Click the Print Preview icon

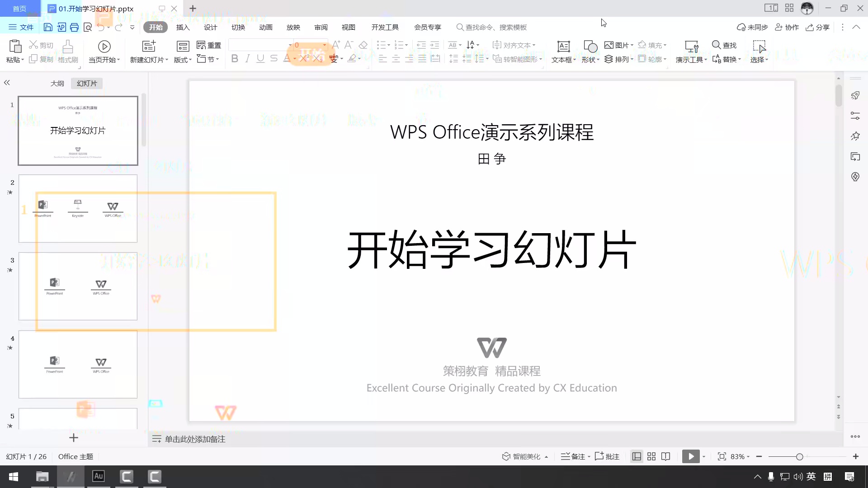88,28
